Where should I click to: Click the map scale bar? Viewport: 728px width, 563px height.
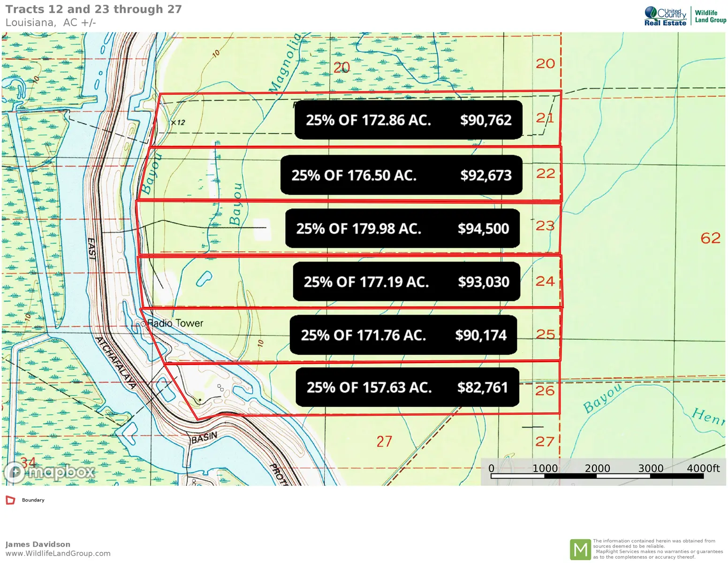click(x=597, y=476)
